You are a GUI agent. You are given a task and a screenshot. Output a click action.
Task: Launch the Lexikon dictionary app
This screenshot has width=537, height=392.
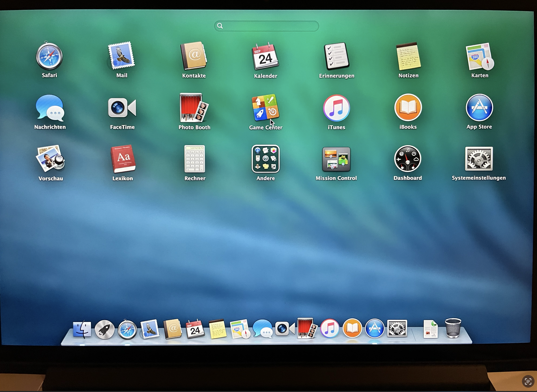[x=123, y=159]
